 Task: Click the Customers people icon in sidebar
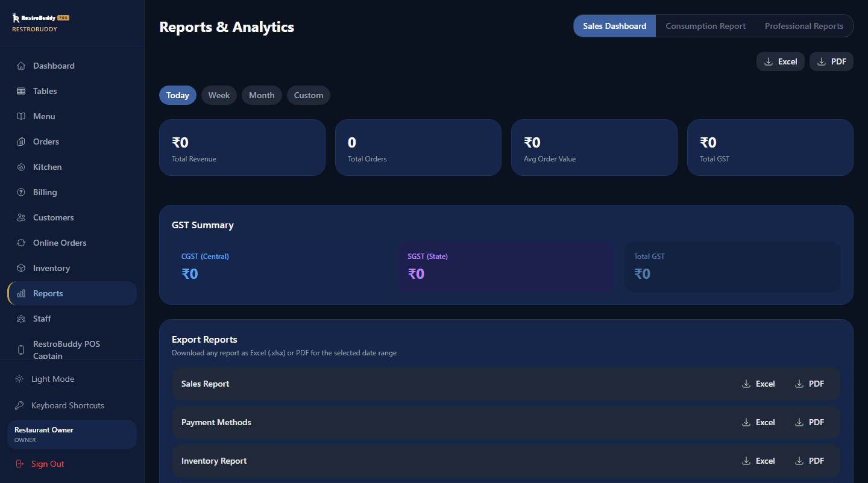(21, 217)
